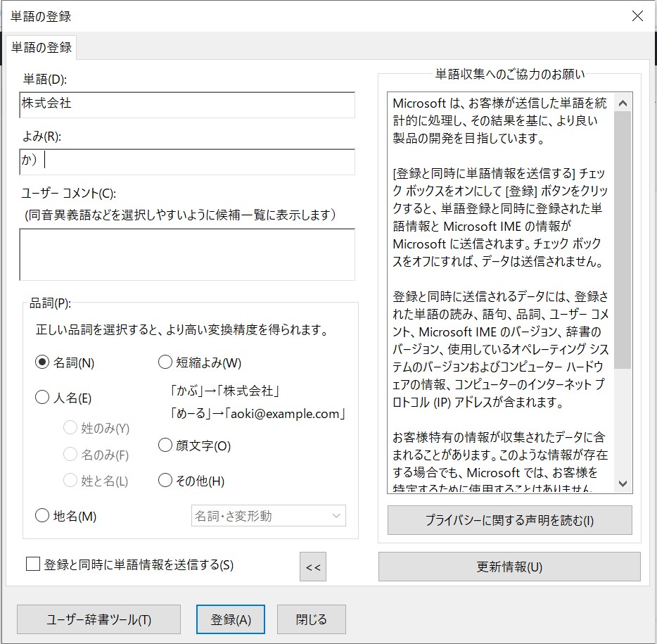
Task: Click the scrollbar down arrow icon
Action: coord(622,484)
